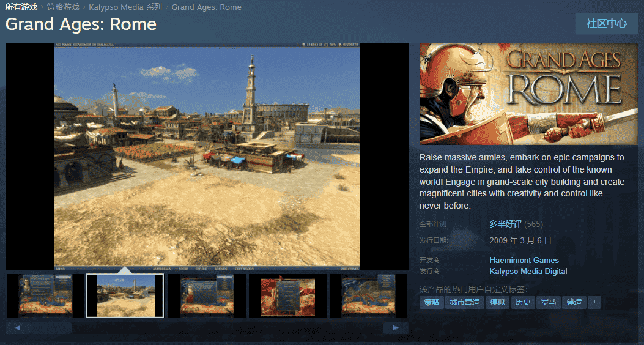Select the 模拟 tag

[x=497, y=302]
